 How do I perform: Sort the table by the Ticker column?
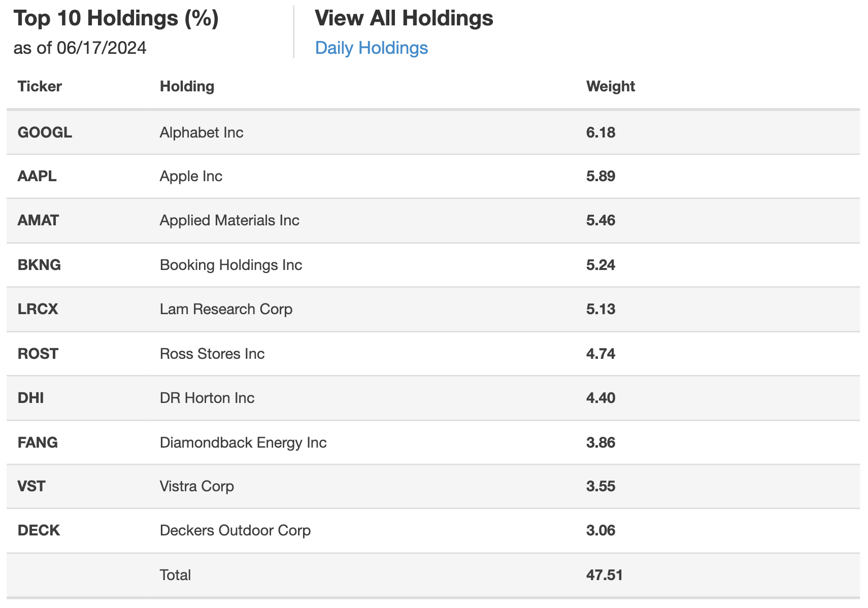pos(40,86)
